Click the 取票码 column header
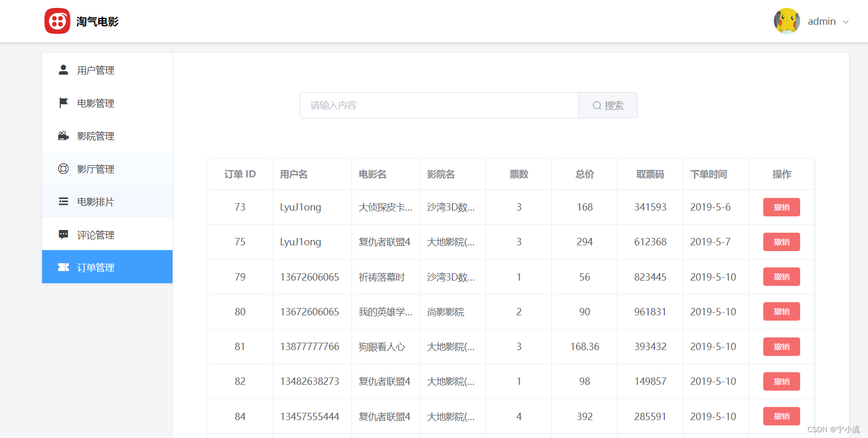 (x=650, y=174)
